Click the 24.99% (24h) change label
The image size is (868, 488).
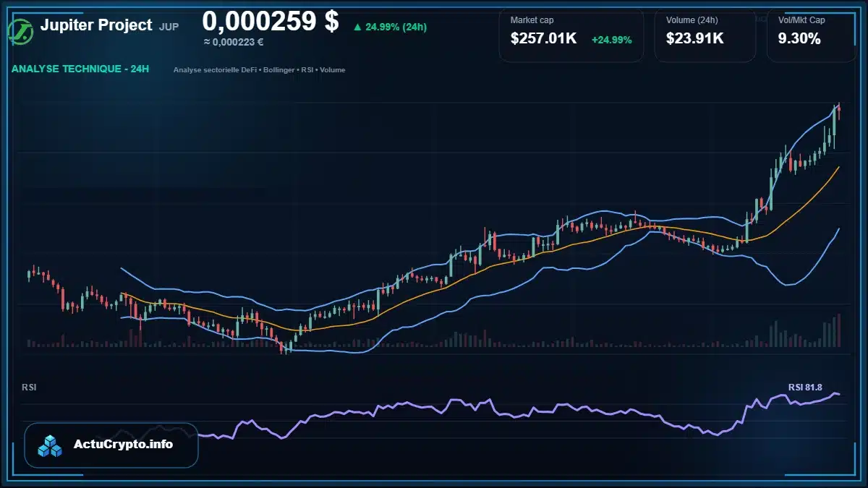click(396, 27)
